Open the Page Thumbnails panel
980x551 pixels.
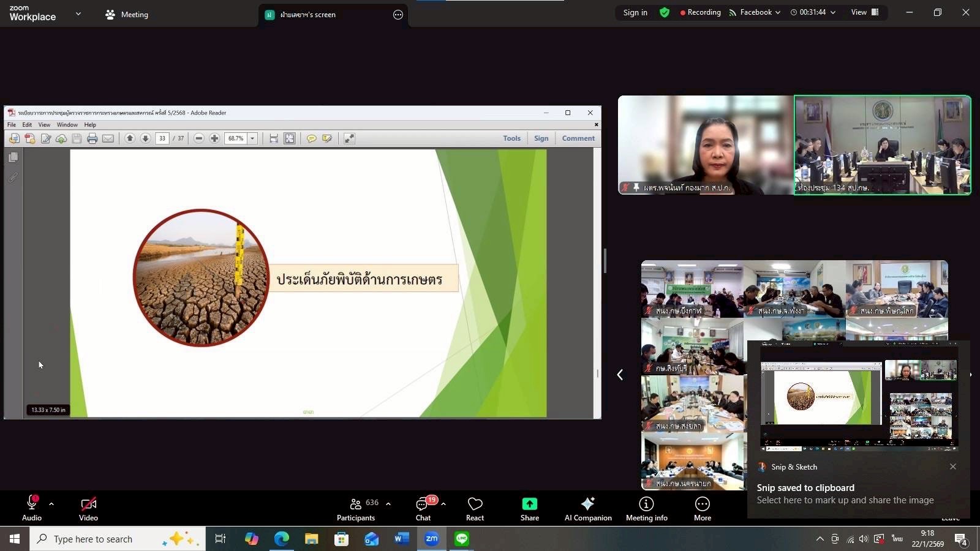point(13,157)
